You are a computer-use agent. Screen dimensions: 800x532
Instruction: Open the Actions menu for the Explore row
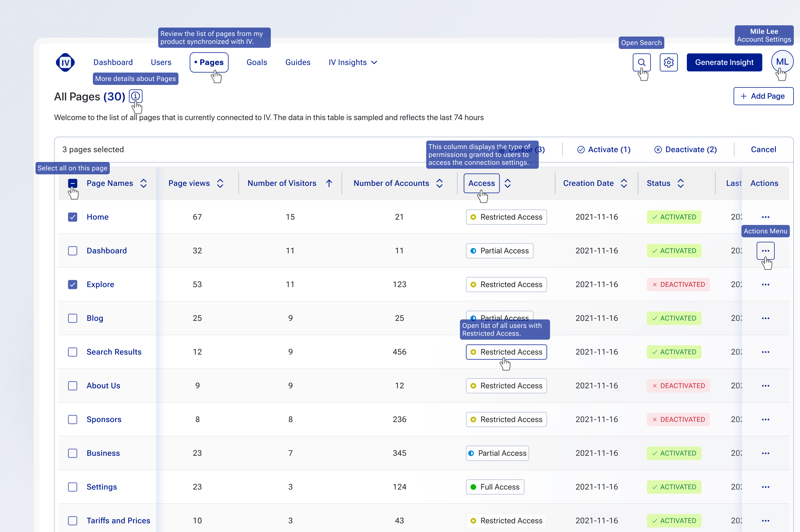[x=766, y=284]
